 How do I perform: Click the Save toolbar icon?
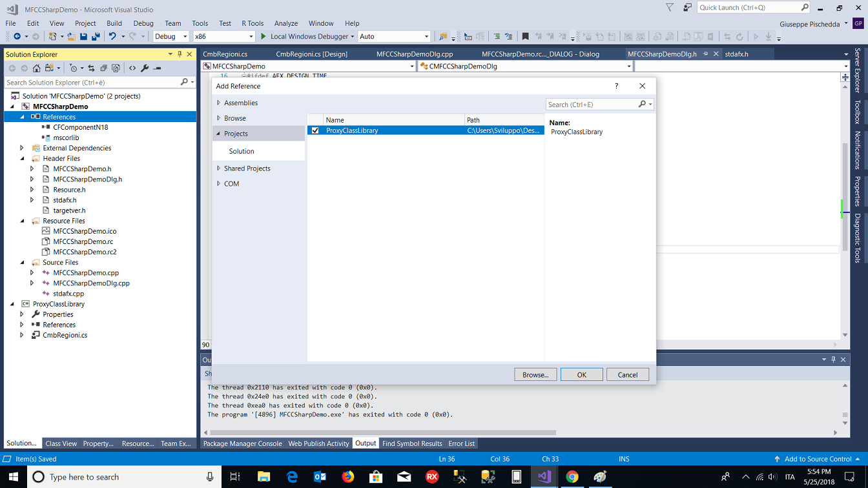83,37
